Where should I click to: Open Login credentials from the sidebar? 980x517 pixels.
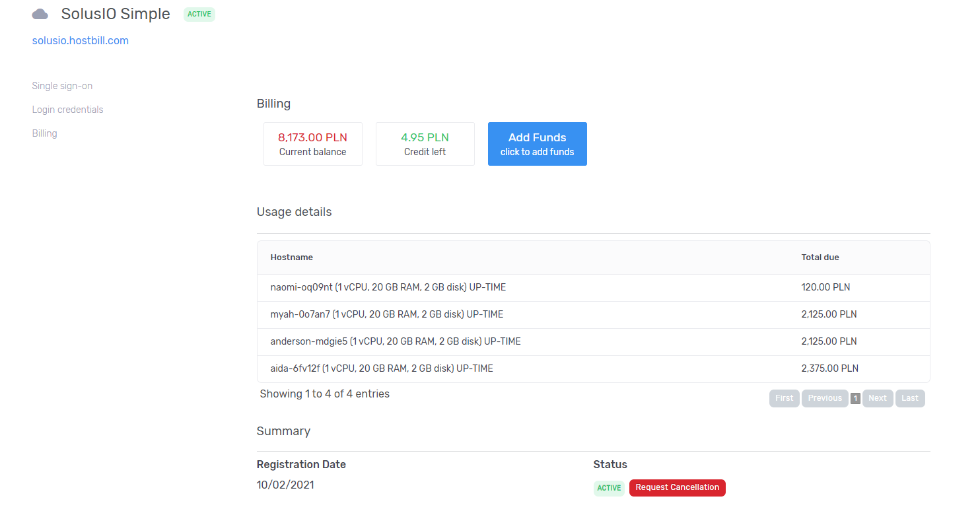(67, 109)
